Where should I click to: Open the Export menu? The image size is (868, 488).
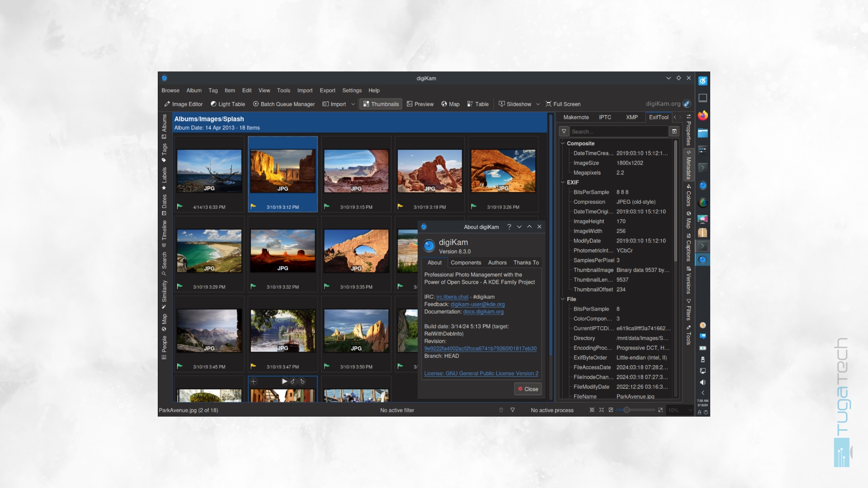327,90
